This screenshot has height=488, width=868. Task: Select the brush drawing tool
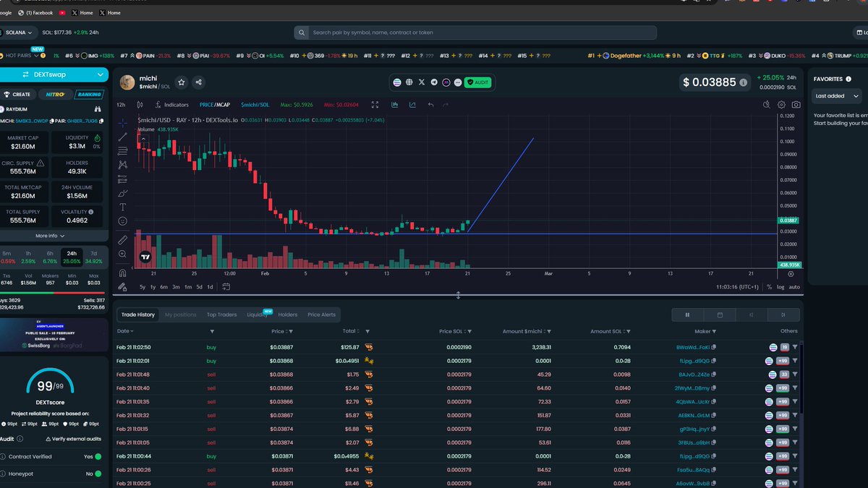tap(122, 192)
